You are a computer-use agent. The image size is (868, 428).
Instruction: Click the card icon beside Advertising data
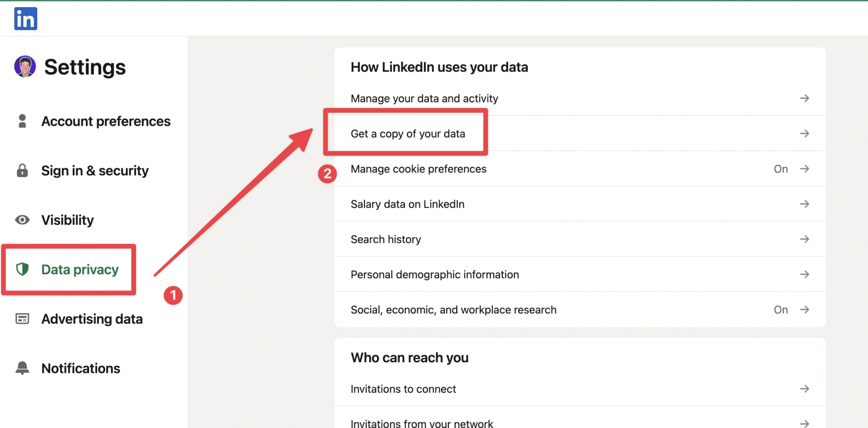tap(22, 319)
